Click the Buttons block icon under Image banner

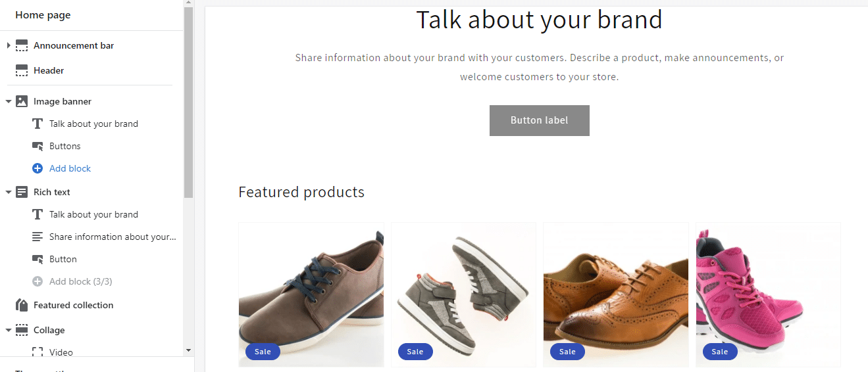click(x=38, y=146)
